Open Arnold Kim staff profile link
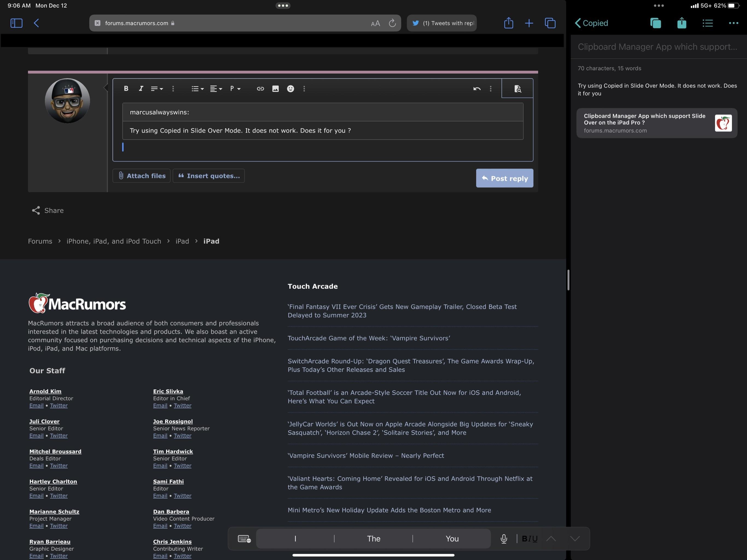This screenshot has width=747, height=560. click(x=45, y=391)
